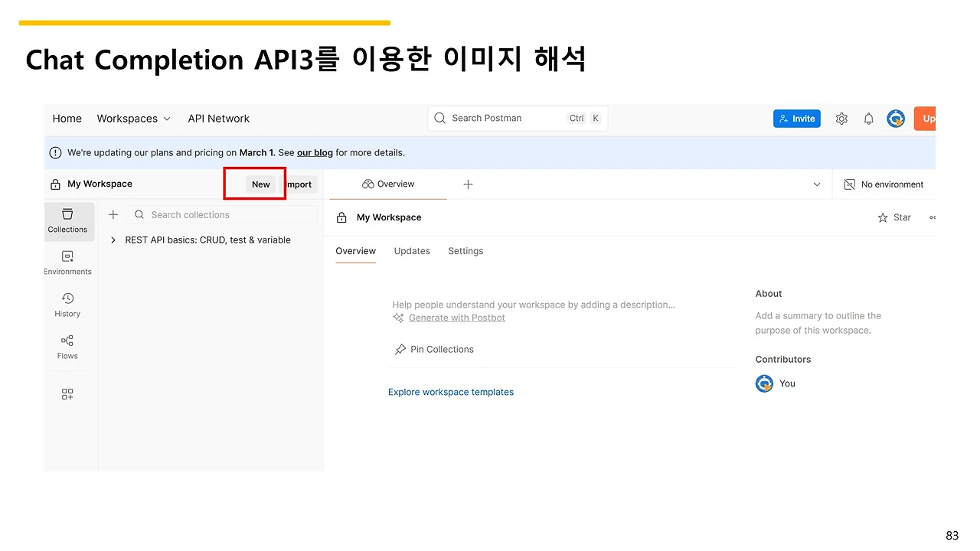
Task: Select REST API basics: CRUD, test & variable
Action: click(x=208, y=240)
